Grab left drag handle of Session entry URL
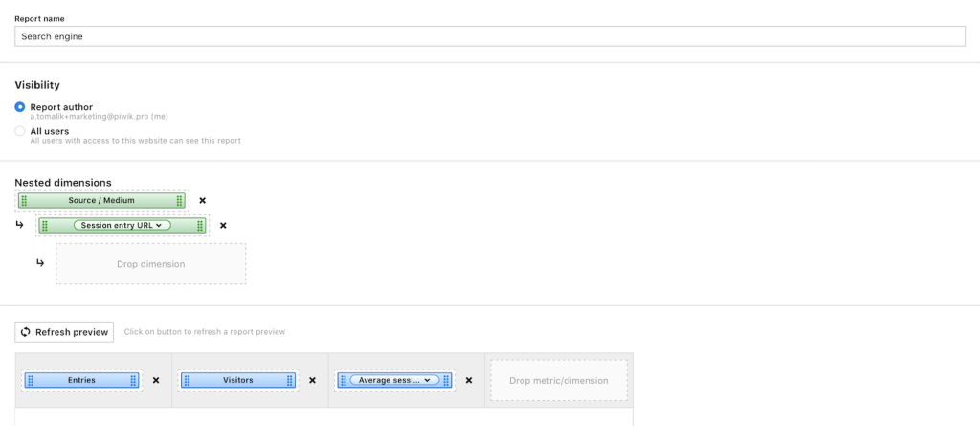Viewport: 980px width, 426px height. 45,226
